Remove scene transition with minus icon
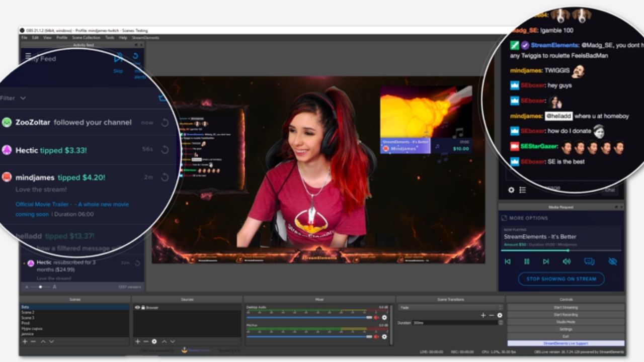644x362 pixels. click(492, 315)
